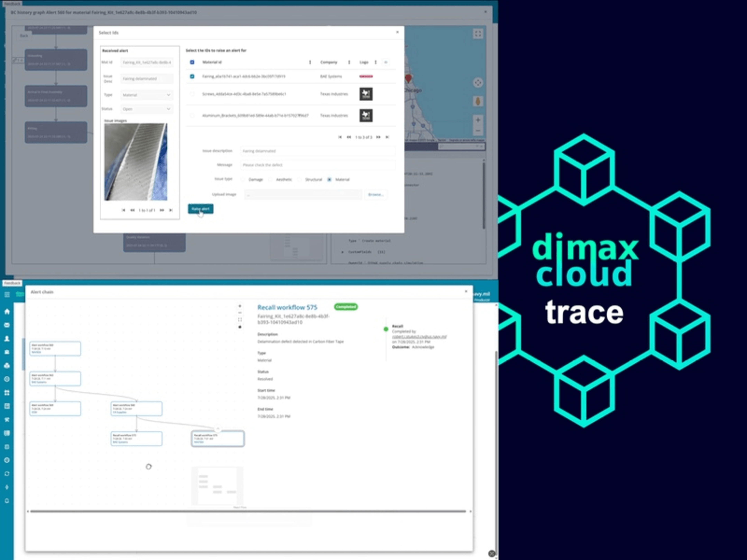
Task: Toggle the Alert chain graph lock icon
Action: click(x=240, y=327)
